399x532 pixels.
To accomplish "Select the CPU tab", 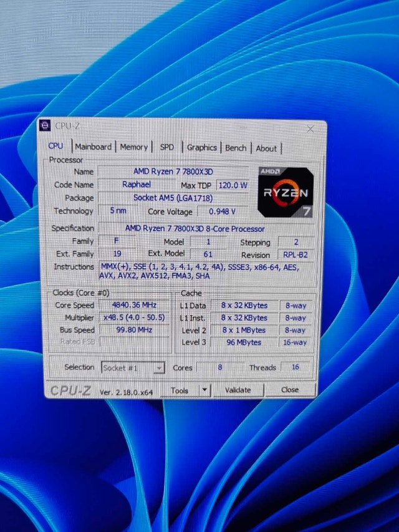I will point(55,146).
